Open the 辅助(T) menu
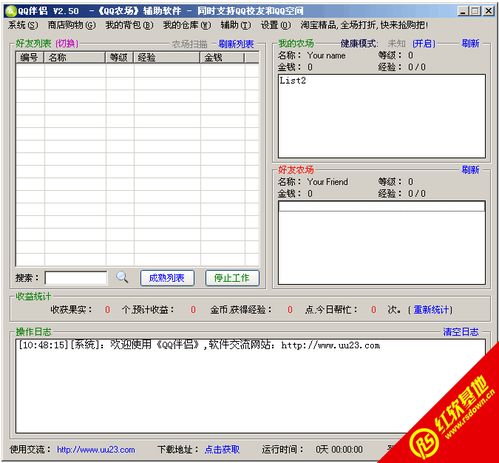 [x=236, y=25]
